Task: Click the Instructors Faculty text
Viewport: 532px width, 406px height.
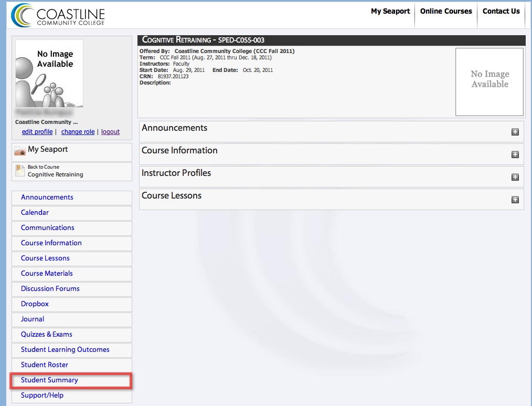Action: [x=181, y=64]
